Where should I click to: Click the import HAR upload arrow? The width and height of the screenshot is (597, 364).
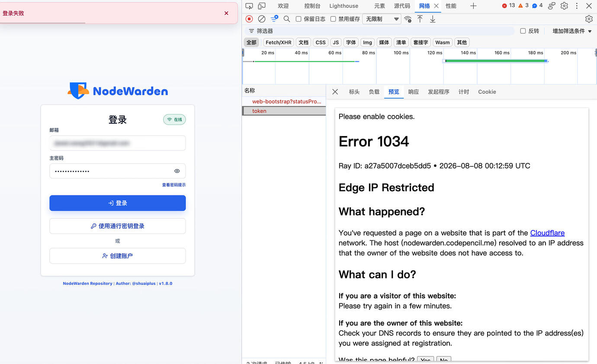click(x=420, y=19)
